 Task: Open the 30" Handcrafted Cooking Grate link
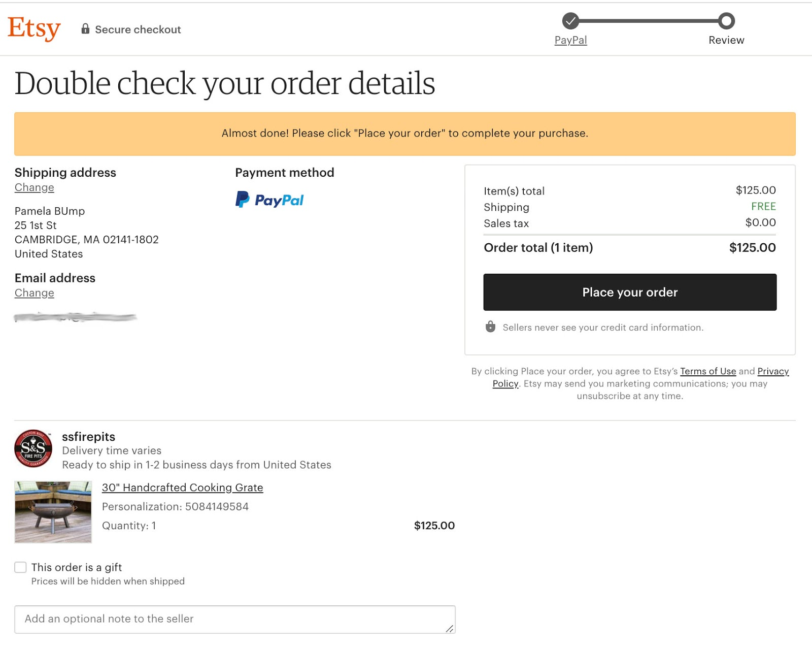point(182,488)
